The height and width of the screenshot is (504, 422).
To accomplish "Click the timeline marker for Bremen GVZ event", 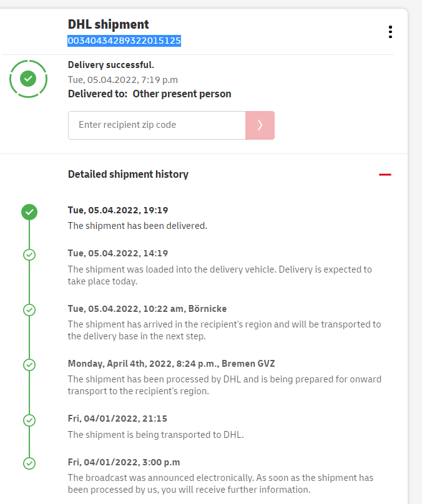I will pos(29,364).
